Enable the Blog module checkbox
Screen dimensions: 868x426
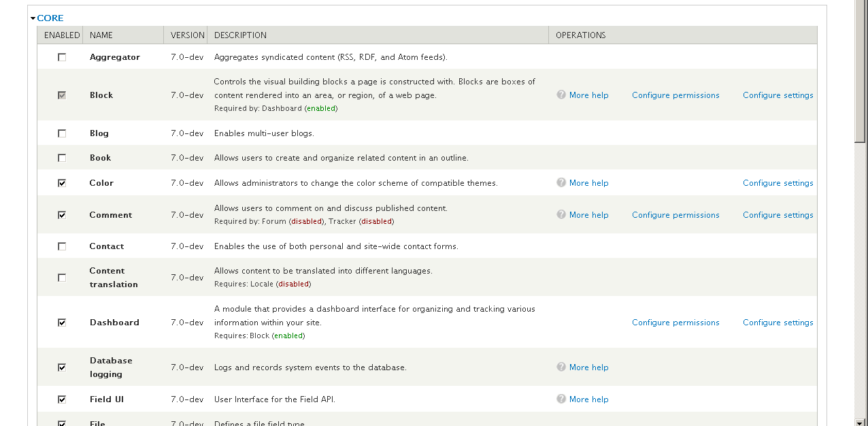62,133
